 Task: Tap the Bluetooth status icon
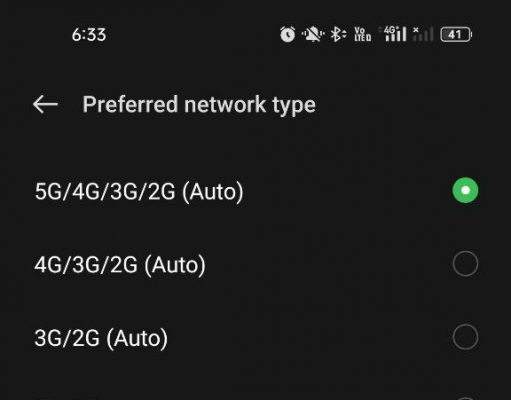click(x=338, y=34)
